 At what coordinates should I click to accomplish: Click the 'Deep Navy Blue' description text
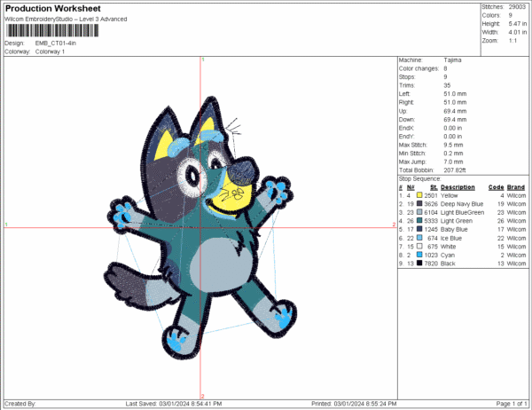pyautogui.click(x=462, y=204)
